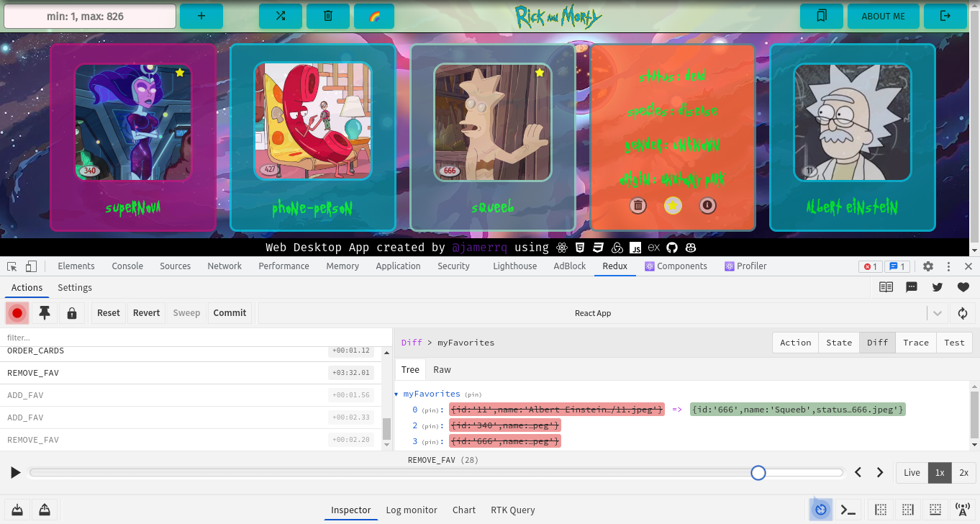
Task: Collapse the myFavorites tree node
Action: click(x=396, y=394)
